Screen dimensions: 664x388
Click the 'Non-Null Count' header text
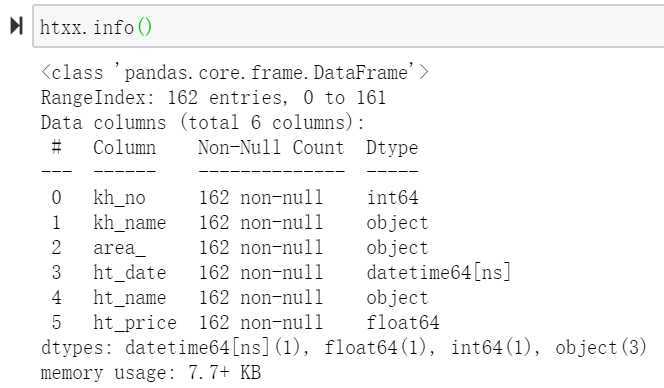(271, 147)
